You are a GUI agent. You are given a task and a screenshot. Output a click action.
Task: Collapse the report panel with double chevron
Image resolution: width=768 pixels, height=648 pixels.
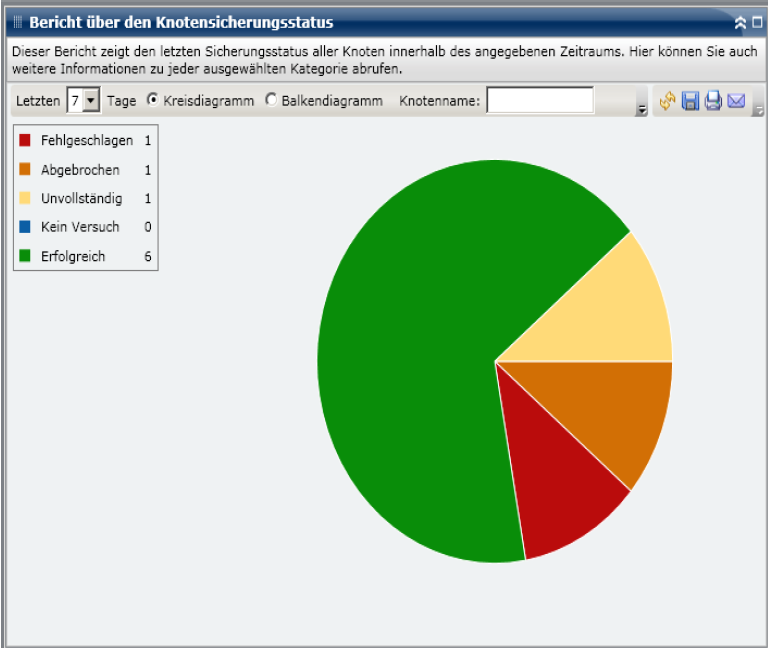tap(740, 22)
